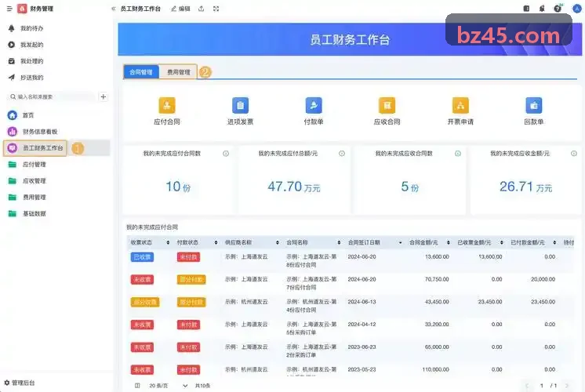This screenshot has height=392, width=585.
Task: Click the 2024-06-13 signing date cell
Action: (x=362, y=302)
